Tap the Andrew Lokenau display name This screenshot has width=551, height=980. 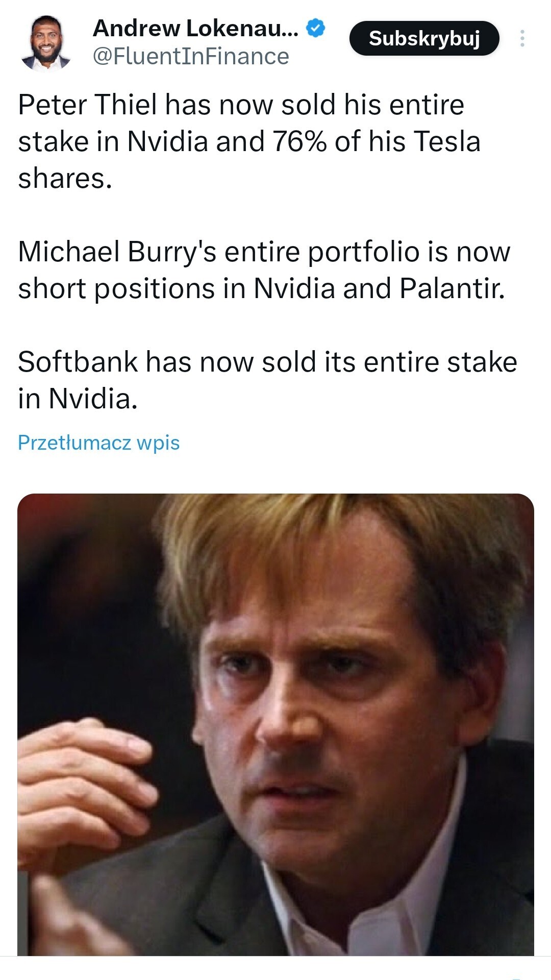195,28
